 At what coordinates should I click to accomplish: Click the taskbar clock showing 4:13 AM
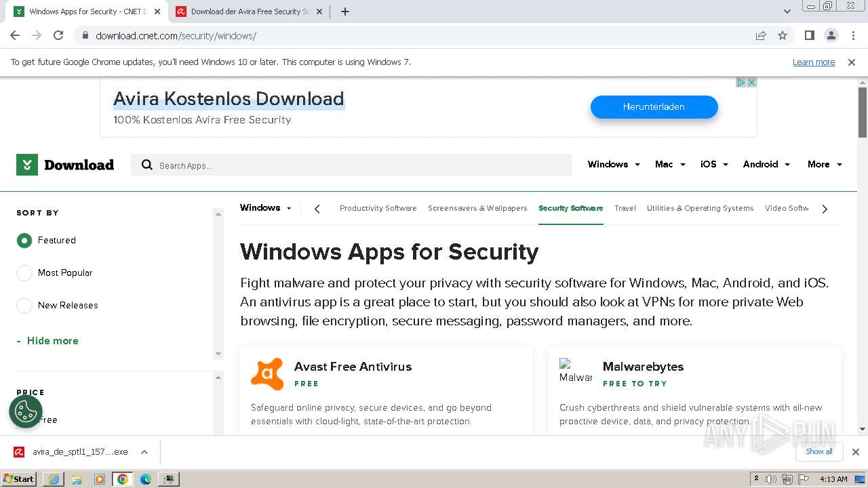pos(833,479)
